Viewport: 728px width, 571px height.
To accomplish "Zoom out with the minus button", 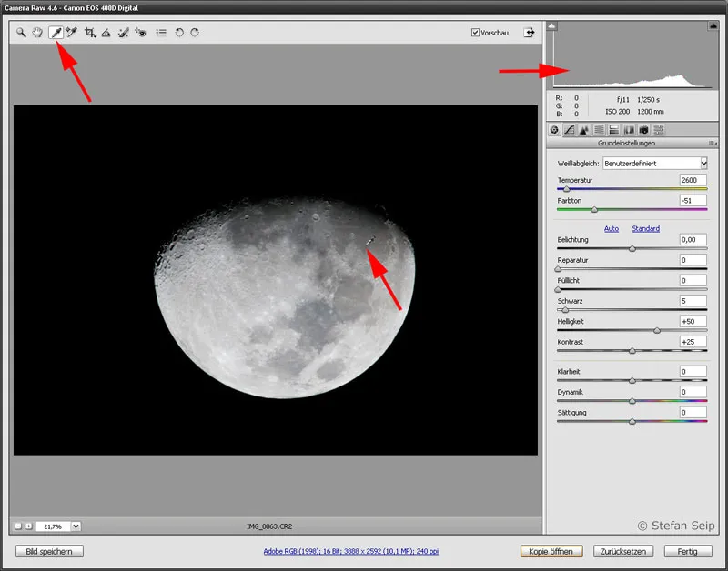I will click(18, 526).
